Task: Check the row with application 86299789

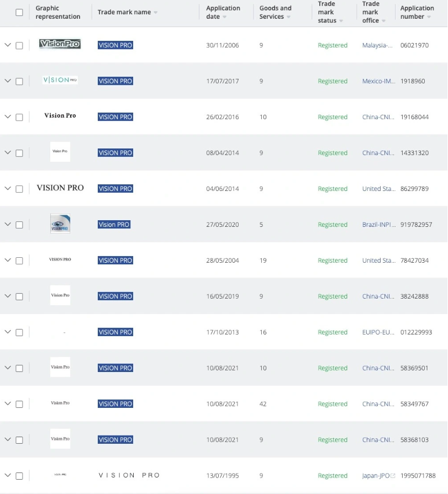Action: click(x=19, y=189)
